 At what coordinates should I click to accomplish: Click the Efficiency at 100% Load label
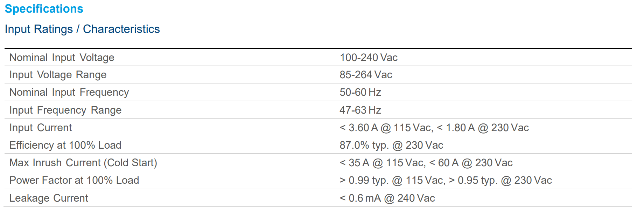click(x=65, y=145)
